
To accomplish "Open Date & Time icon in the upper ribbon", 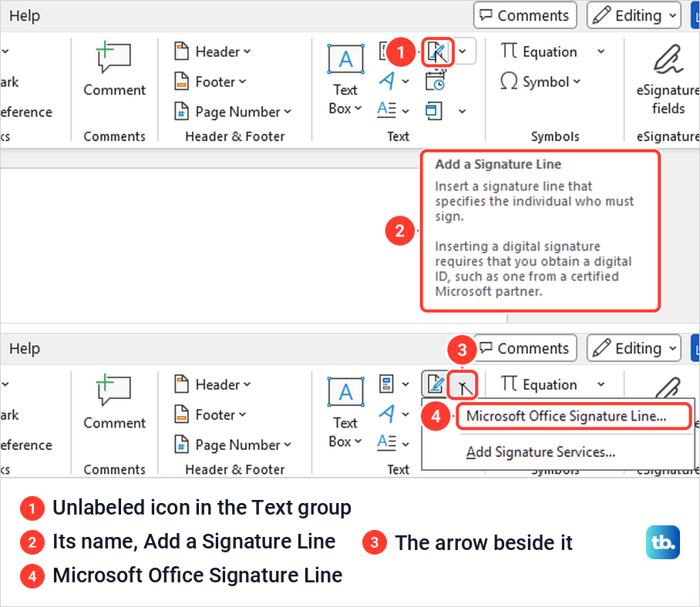I will (436, 81).
